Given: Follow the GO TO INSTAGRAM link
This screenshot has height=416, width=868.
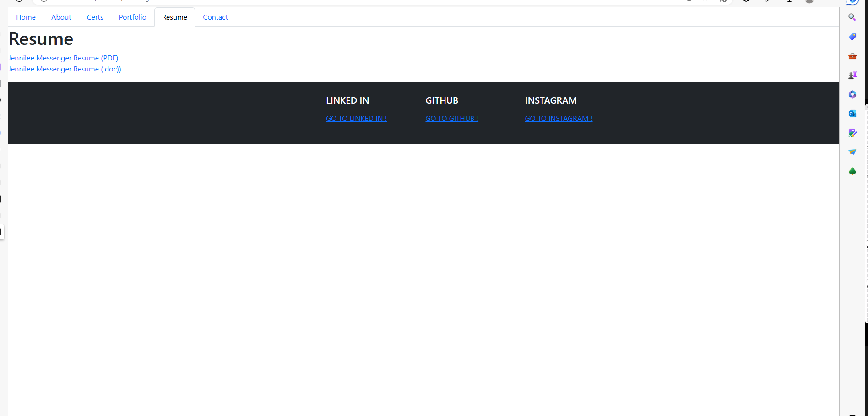Looking at the screenshot, I should pos(558,118).
